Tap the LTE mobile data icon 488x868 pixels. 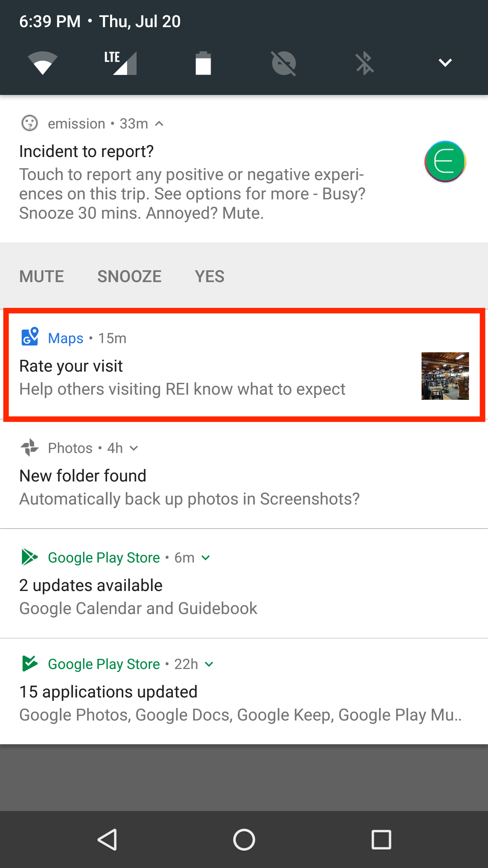121,63
